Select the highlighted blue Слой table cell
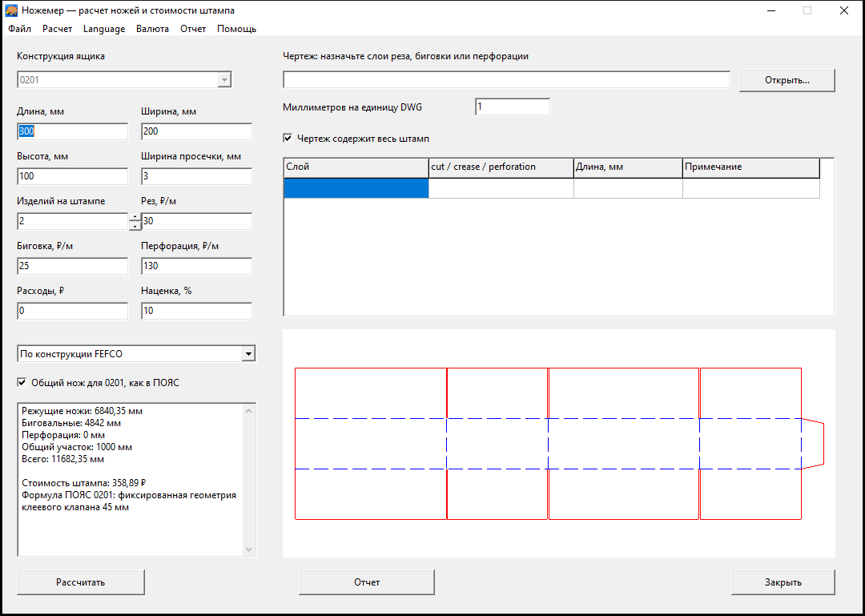The image size is (865, 616). point(356,188)
